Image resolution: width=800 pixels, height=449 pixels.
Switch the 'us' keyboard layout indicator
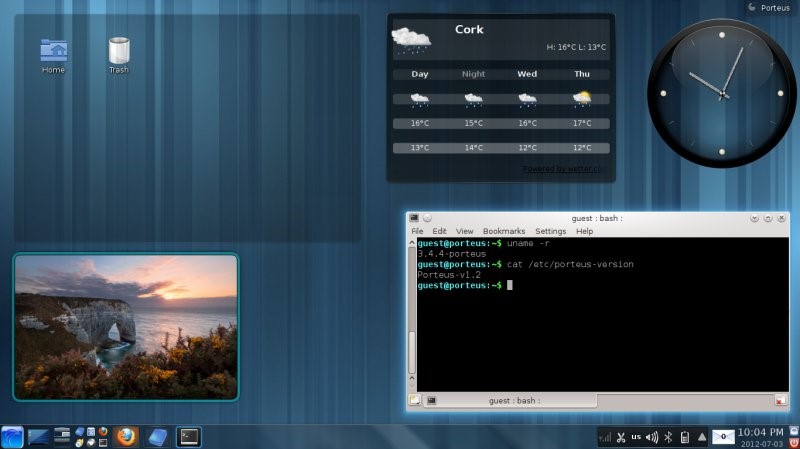[x=636, y=437]
